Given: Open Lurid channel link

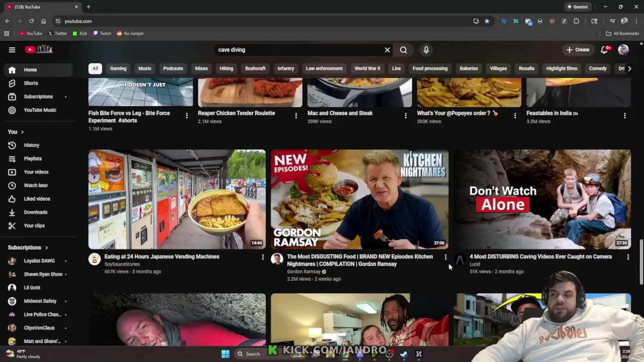Looking at the screenshot, I should (x=475, y=264).
